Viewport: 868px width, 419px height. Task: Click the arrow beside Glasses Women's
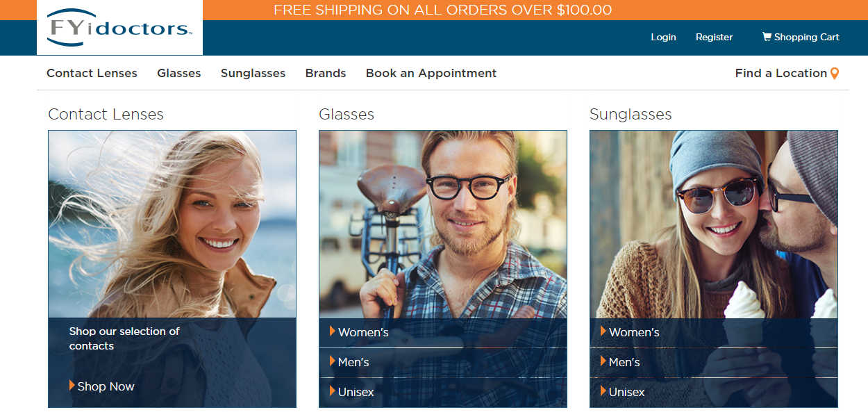[333, 331]
